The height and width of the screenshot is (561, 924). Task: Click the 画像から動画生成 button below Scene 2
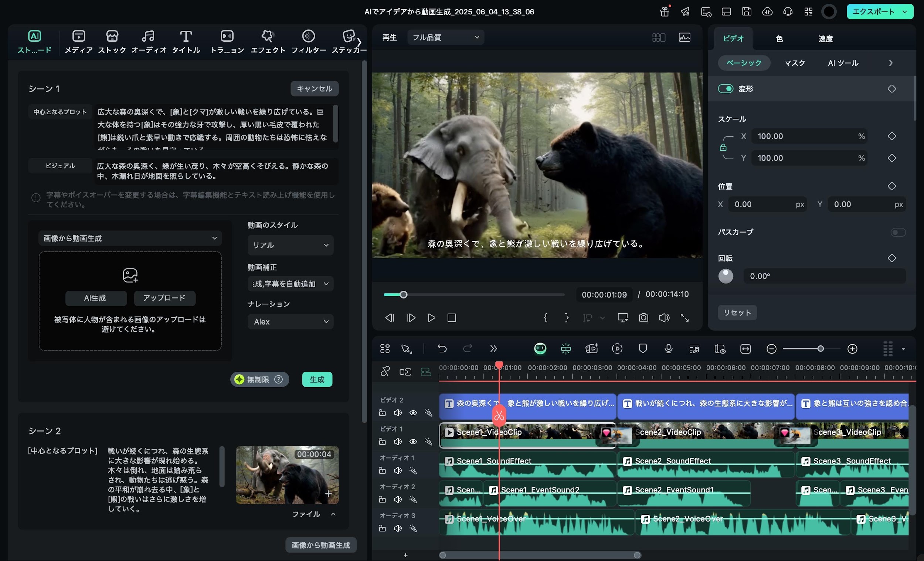coord(321,545)
